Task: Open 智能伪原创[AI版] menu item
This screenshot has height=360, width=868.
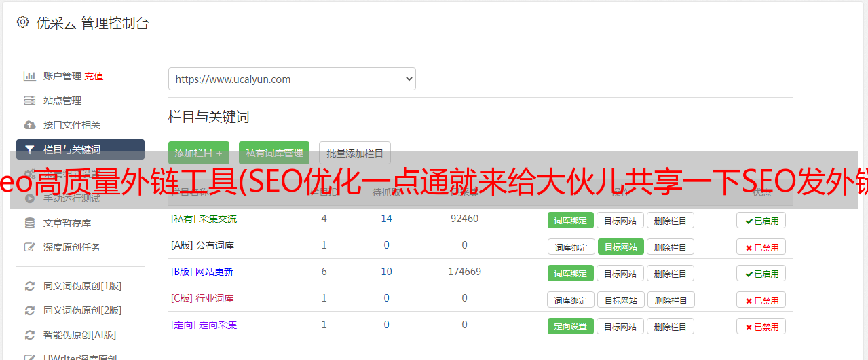Action: (80, 335)
